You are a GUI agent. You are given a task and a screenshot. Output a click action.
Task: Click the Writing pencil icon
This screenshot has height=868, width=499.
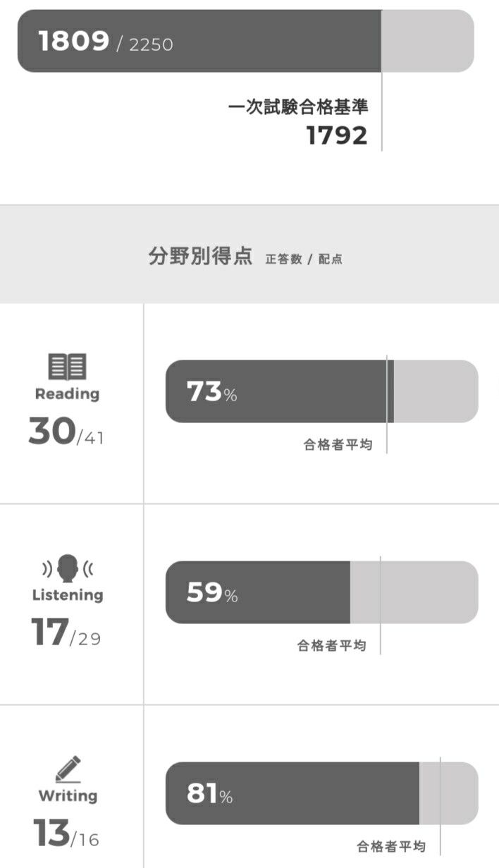click(68, 769)
